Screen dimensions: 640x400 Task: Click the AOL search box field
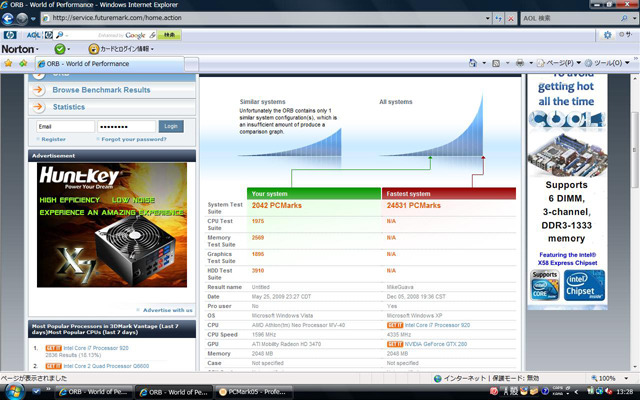[570, 18]
